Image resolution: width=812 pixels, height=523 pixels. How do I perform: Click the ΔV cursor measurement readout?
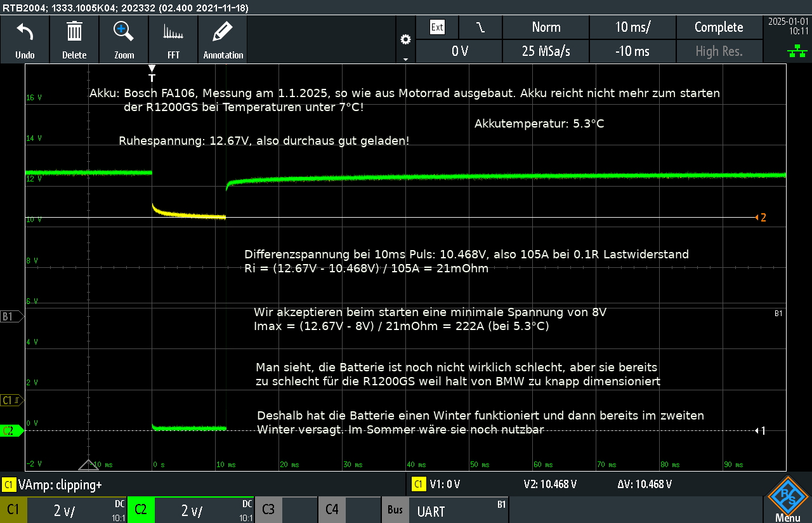(x=644, y=484)
